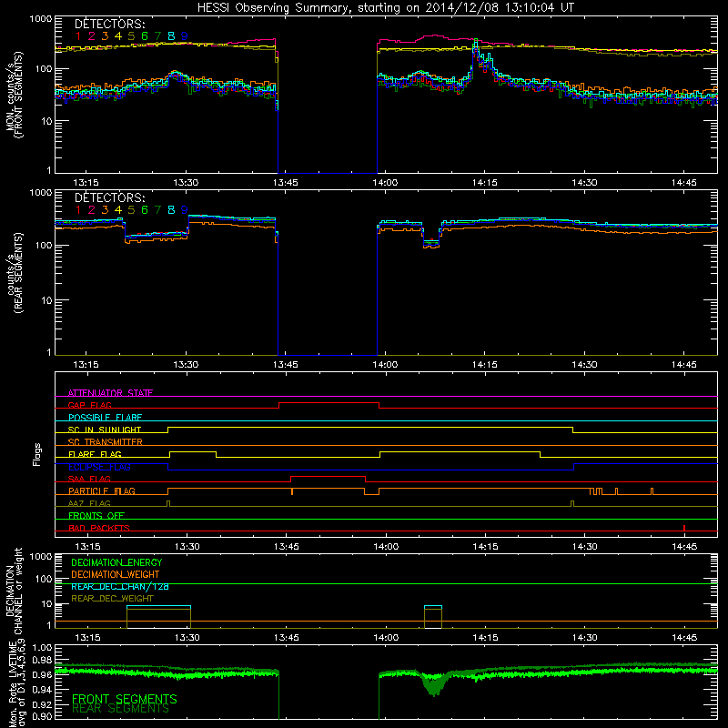Click detector 1 number in front plot legend
This screenshot has width=728, height=728.
pos(78,36)
